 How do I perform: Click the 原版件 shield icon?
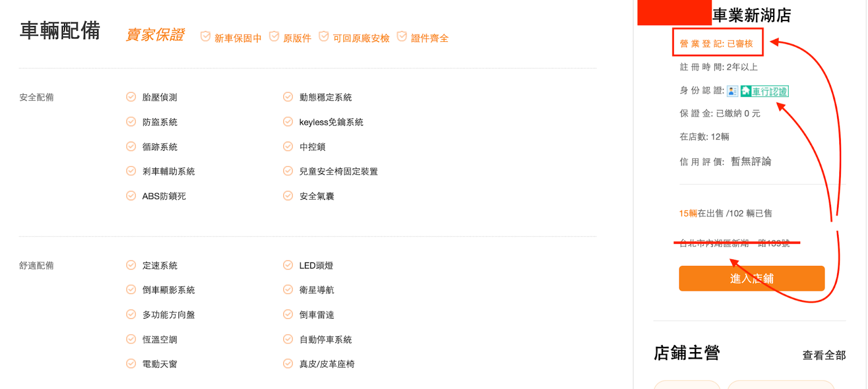tap(275, 36)
